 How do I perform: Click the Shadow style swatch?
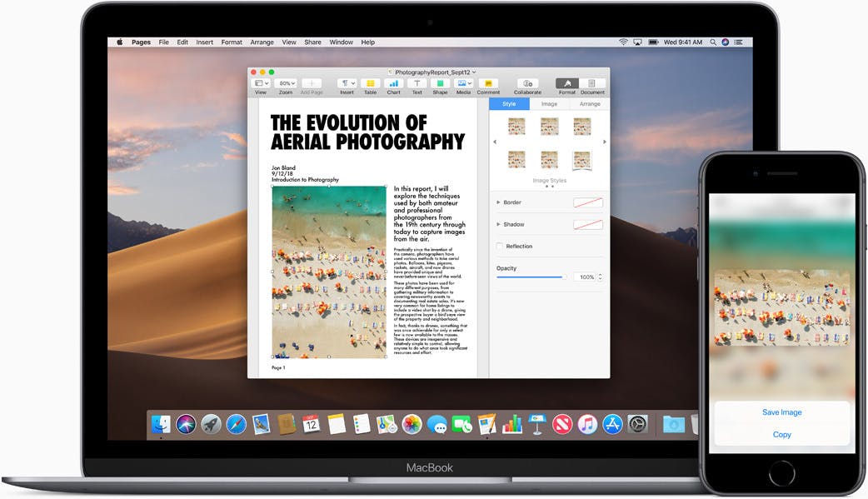click(x=588, y=224)
